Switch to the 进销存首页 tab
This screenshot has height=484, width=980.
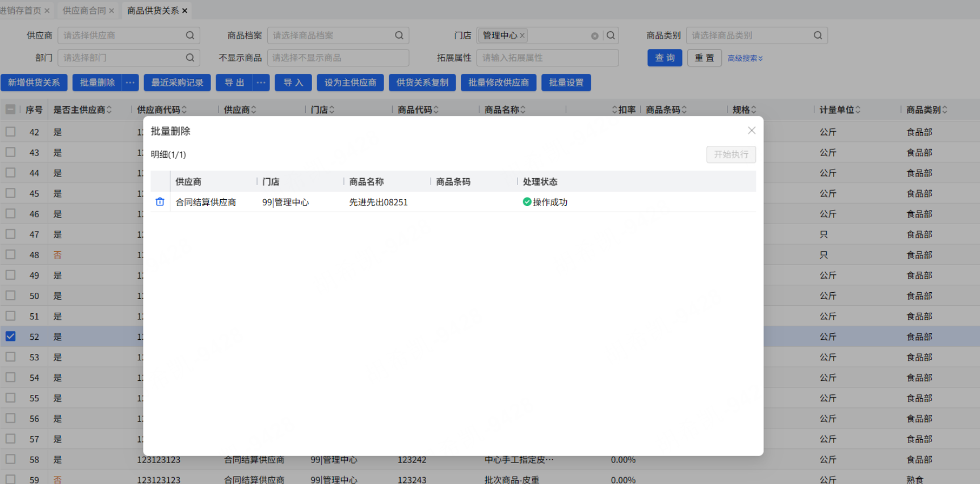20,10
